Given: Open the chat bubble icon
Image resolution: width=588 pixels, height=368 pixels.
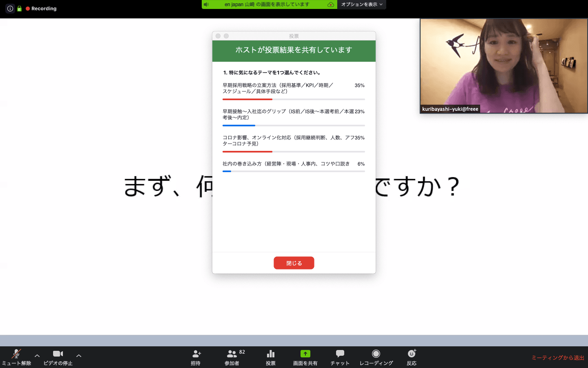Looking at the screenshot, I should pos(340,354).
